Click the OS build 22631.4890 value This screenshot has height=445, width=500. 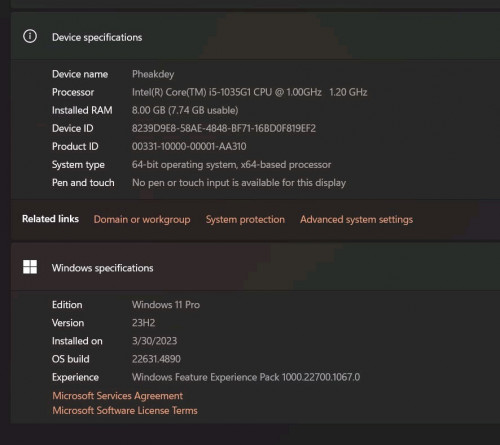tap(156, 359)
